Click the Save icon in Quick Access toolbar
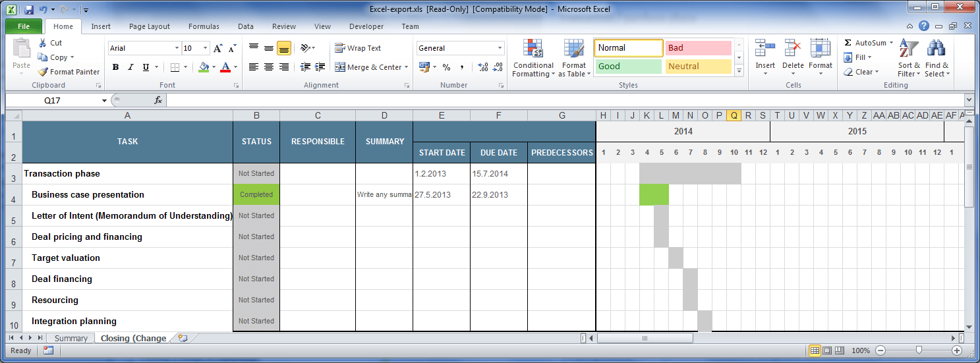 point(29,10)
